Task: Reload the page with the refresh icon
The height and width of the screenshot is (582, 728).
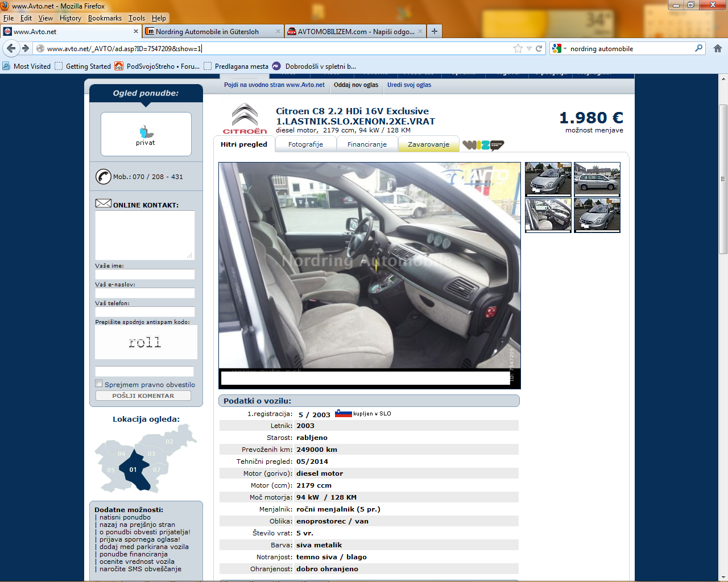Action: click(539, 48)
